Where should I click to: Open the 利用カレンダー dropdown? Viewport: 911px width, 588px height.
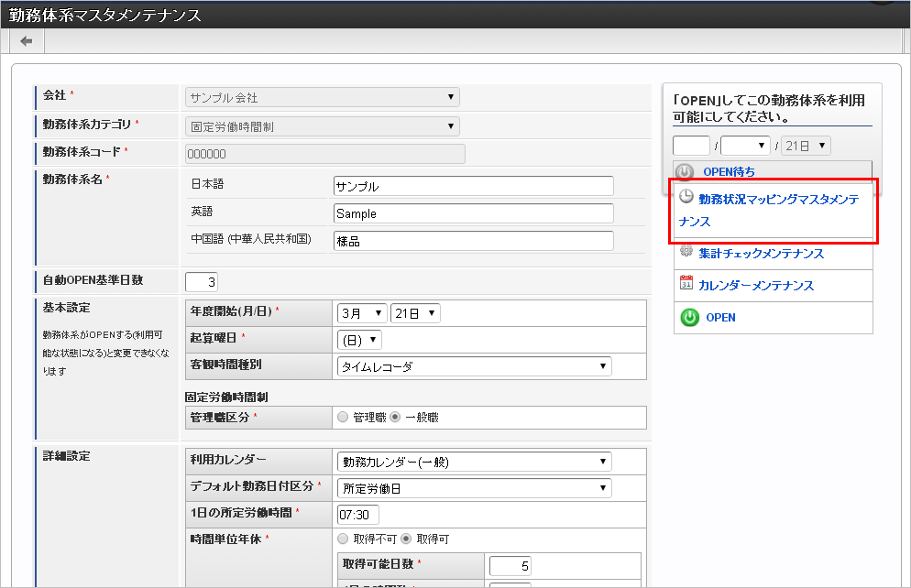point(474,462)
